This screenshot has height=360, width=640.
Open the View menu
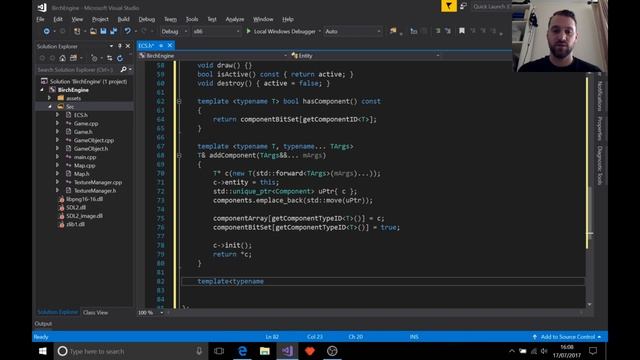(77, 19)
